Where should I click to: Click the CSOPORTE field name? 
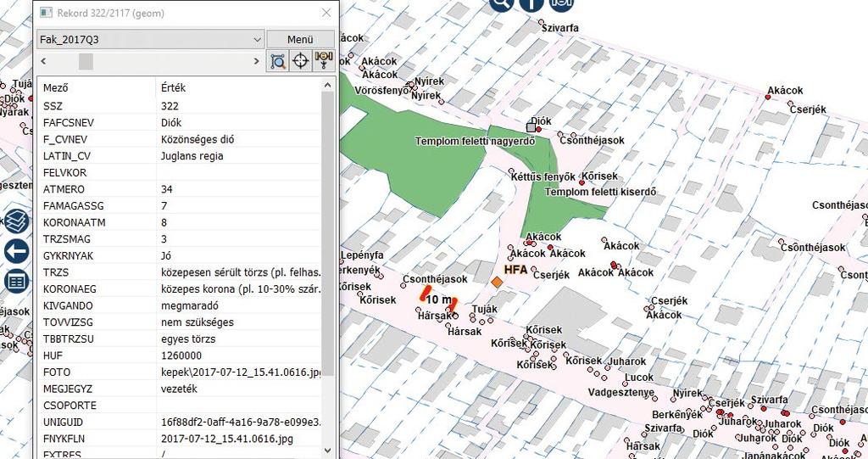coord(70,406)
